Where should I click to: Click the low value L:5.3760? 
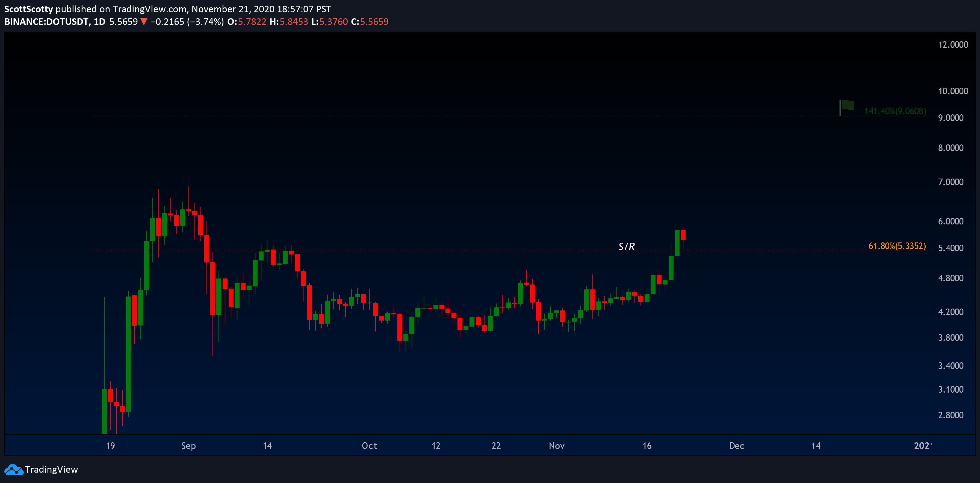tap(329, 22)
